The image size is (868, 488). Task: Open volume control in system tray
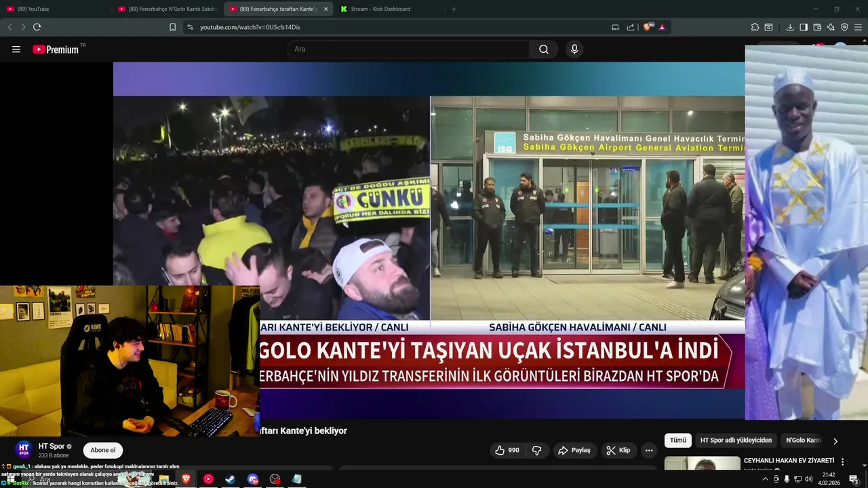808,479
